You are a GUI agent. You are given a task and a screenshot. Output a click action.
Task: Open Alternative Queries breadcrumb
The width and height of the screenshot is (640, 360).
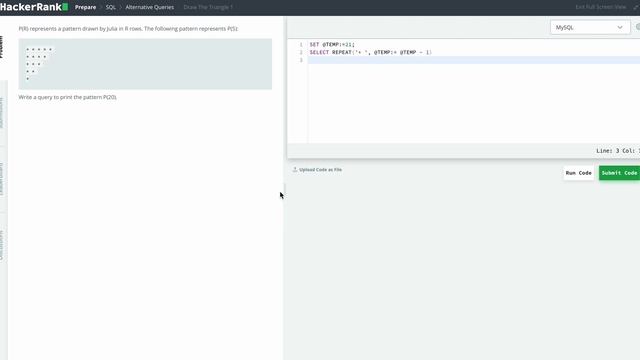pos(149,7)
